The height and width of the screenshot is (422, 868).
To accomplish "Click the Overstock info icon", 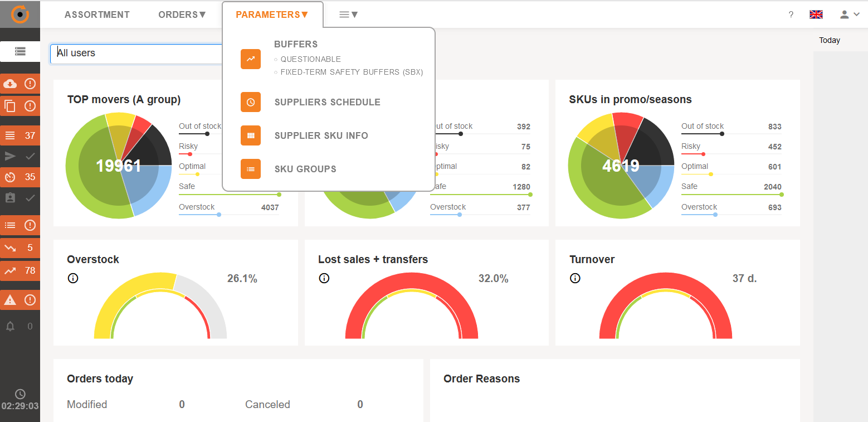I will (72, 278).
